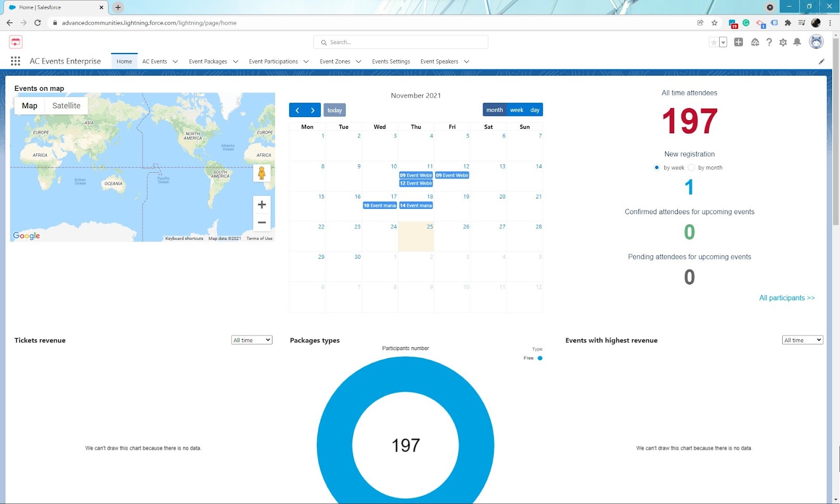
Task: Open the Global Actions plus icon
Action: pyautogui.click(x=739, y=42)
